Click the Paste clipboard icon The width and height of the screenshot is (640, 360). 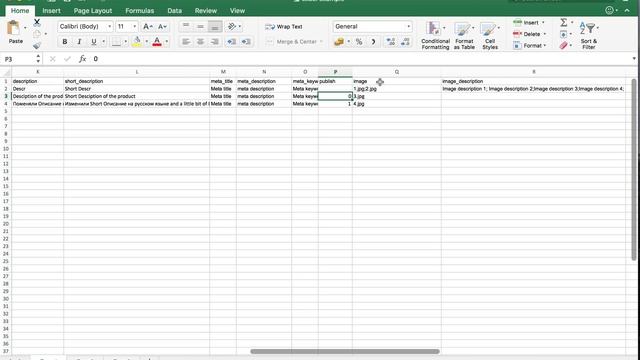[x=14, y=29]
